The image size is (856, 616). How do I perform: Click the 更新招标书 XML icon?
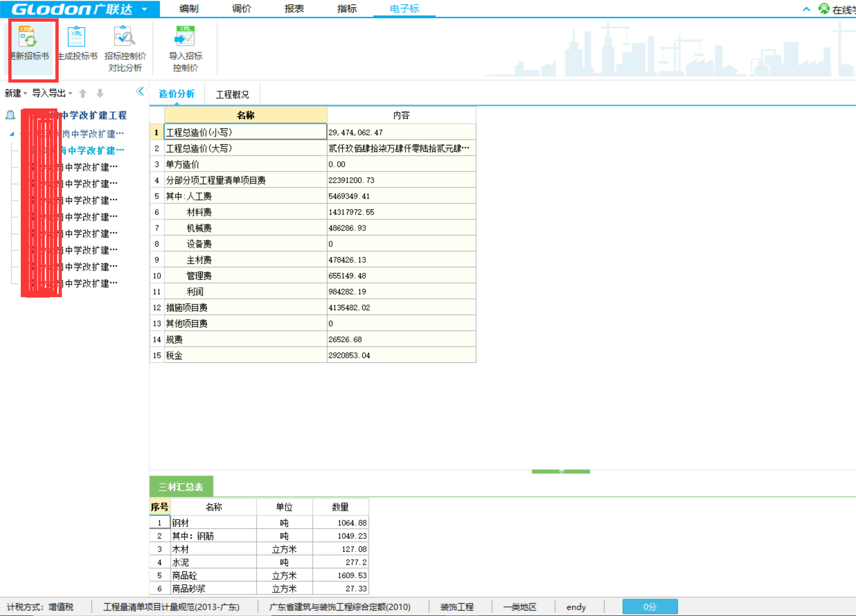click(28, 37)
